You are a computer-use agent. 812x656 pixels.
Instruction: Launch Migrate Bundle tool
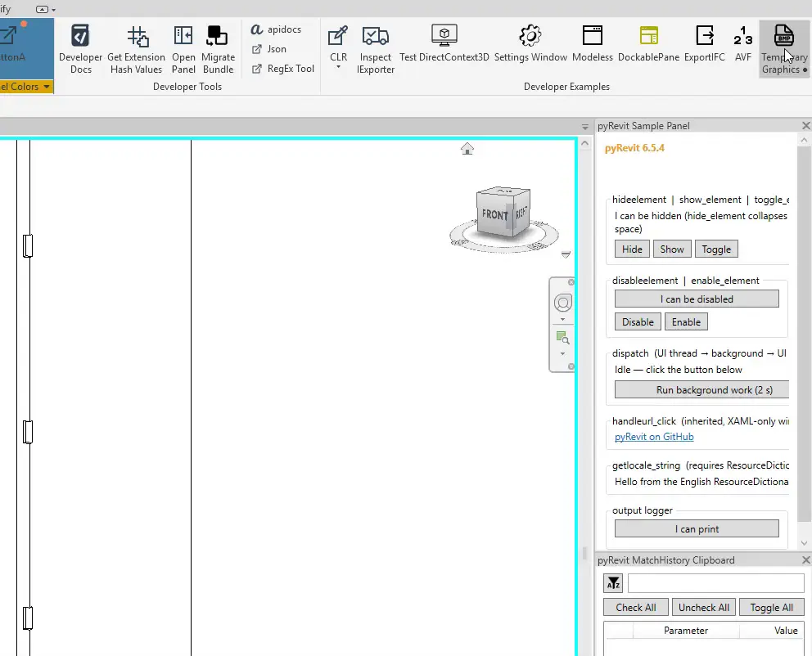point(218,50)
